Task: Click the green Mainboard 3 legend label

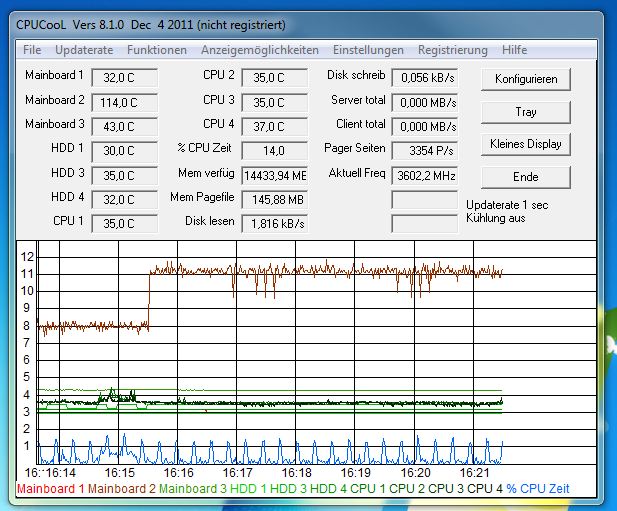Action: coord(193,489)
